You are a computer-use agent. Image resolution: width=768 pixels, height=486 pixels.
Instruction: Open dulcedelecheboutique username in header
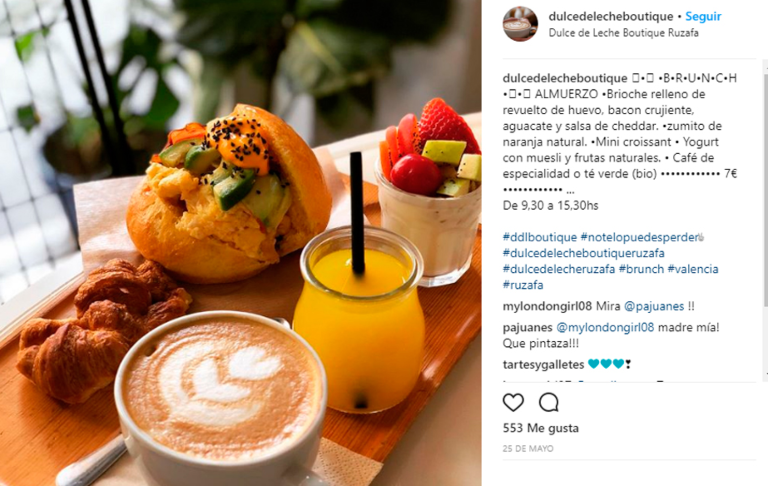point(611,16)
